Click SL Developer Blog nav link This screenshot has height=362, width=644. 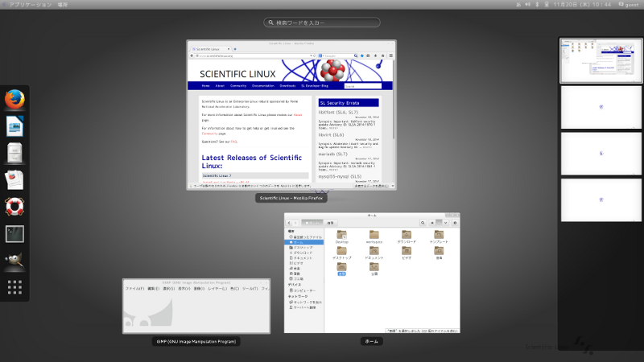click(315, 86)
